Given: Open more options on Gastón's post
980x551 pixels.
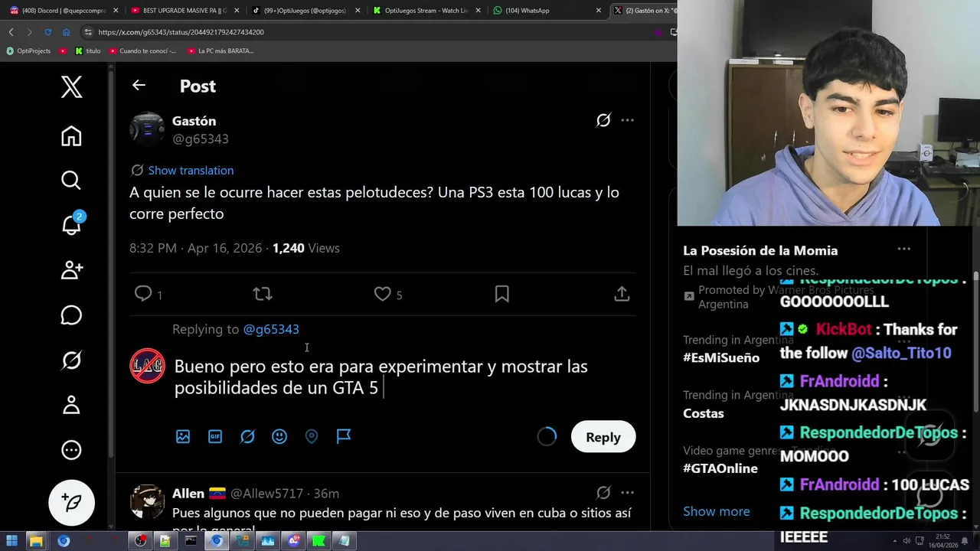Looking at the screenshot, I should (627, 120).
